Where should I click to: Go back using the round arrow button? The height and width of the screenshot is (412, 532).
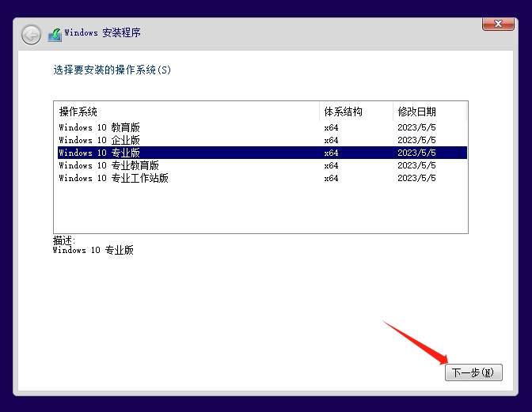(31, 35)
